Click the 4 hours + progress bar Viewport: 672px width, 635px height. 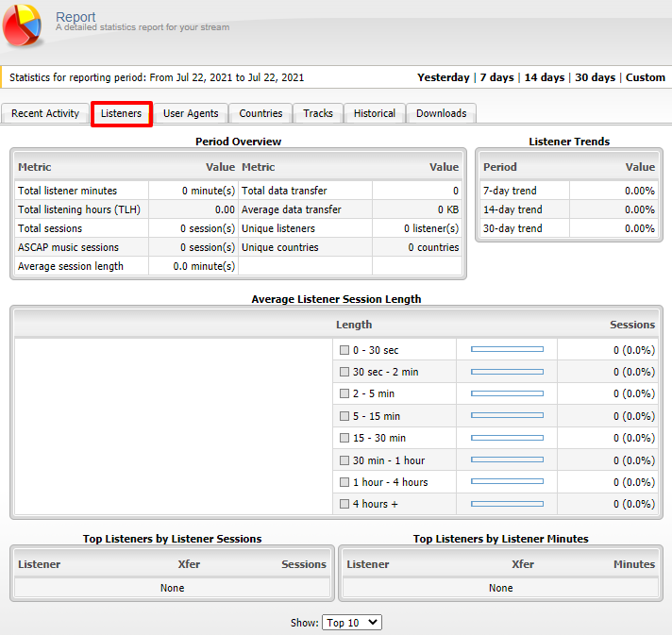point(507,504)
